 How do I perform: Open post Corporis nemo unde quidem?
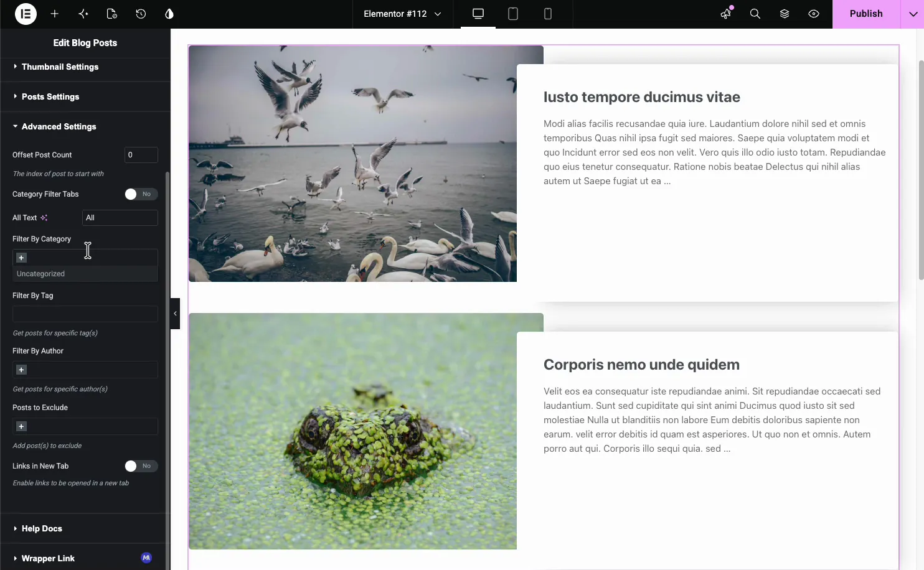coord(641,365)
